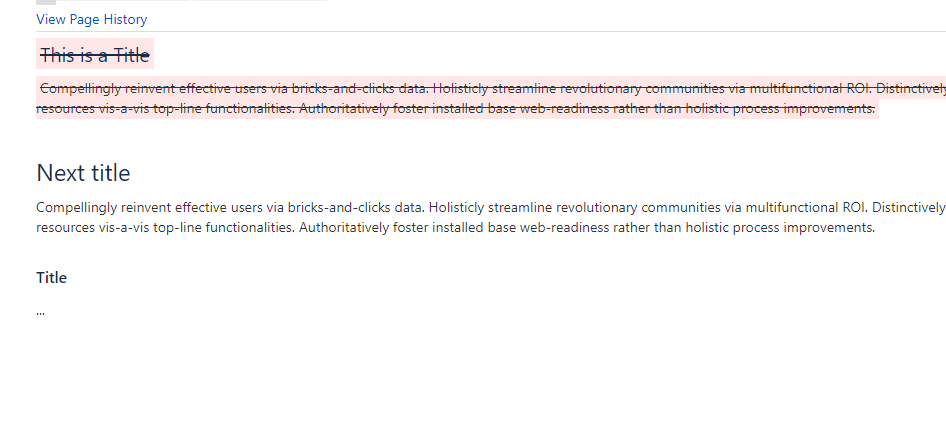Click the struck-through 'This is a Title' heading
946x423 pixels.
pos(95,55)
